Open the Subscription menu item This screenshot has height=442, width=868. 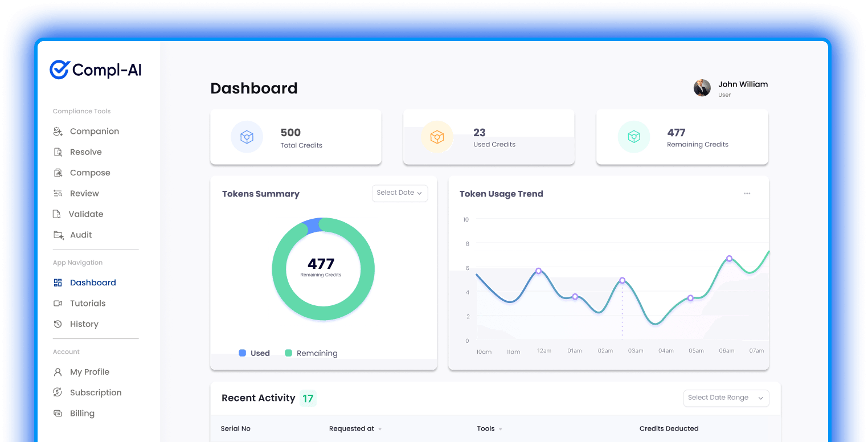pyautogui.click(x=95, y=392)
